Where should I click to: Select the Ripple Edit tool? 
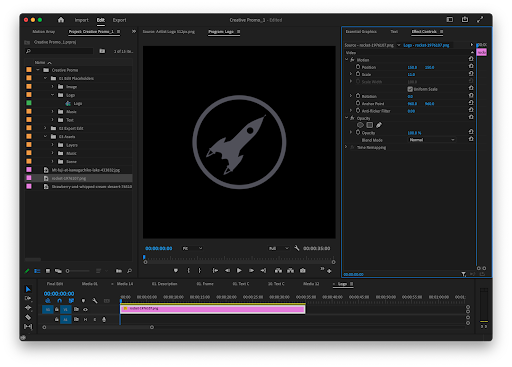[28, 308]
